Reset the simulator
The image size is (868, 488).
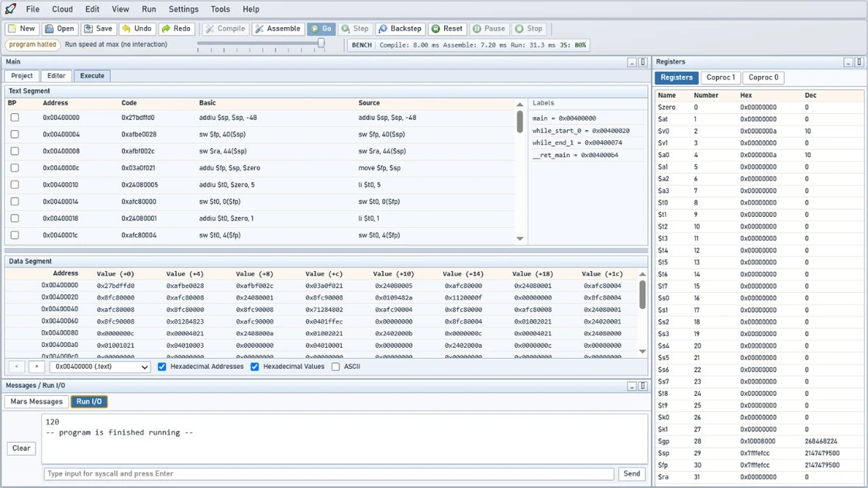(x=446, y=29)
